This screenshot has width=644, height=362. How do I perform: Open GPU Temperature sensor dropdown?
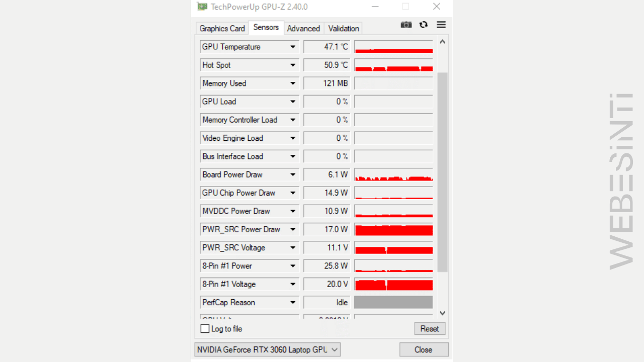tap(292, 47)
